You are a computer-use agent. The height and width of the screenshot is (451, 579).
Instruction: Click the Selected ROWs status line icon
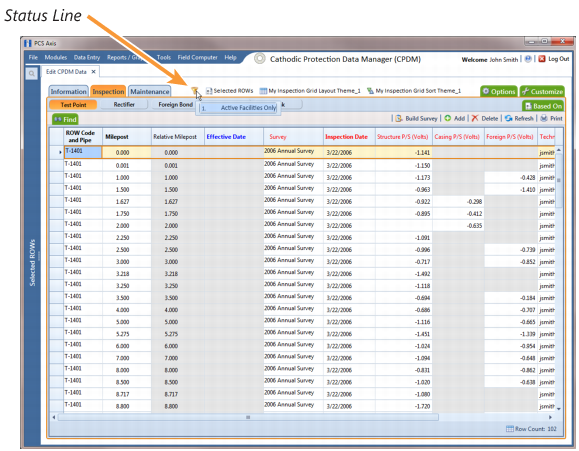(209, 91)
